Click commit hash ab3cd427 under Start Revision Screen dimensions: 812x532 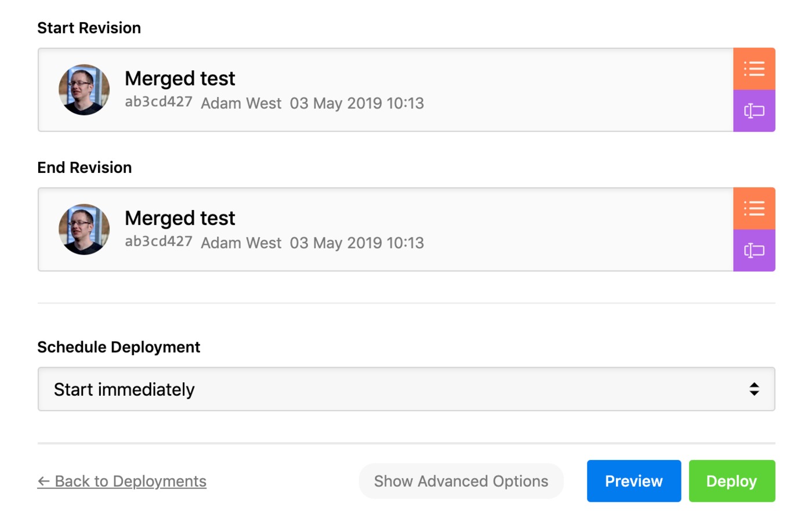(158, 102)
